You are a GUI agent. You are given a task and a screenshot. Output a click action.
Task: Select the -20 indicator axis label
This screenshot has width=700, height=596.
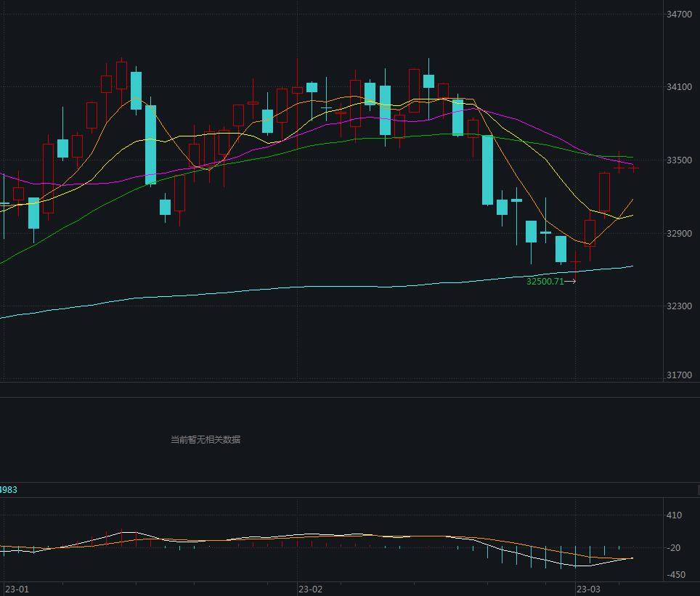coord(675,548)
